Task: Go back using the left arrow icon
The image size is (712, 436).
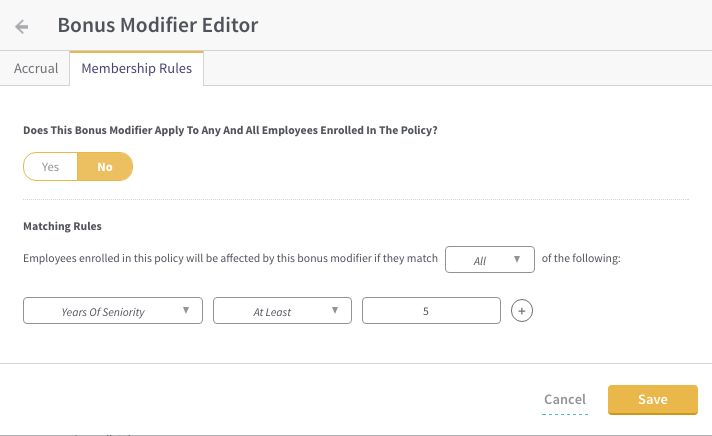Action: (22, 26)
